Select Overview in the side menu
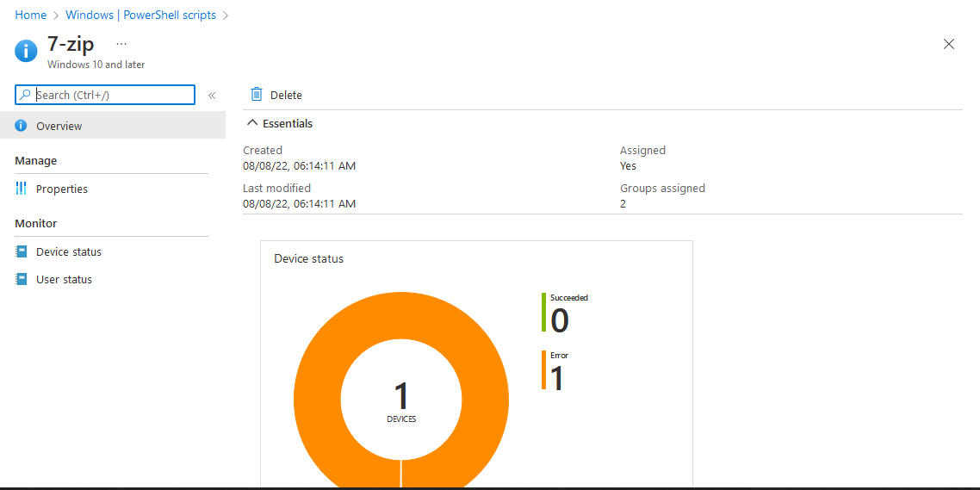 (113, 126)
